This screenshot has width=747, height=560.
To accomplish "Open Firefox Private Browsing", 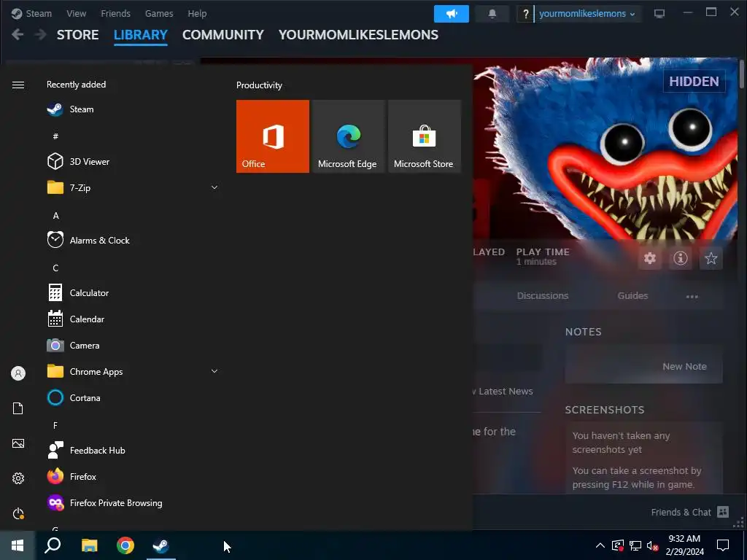I will tap(133, 503).
